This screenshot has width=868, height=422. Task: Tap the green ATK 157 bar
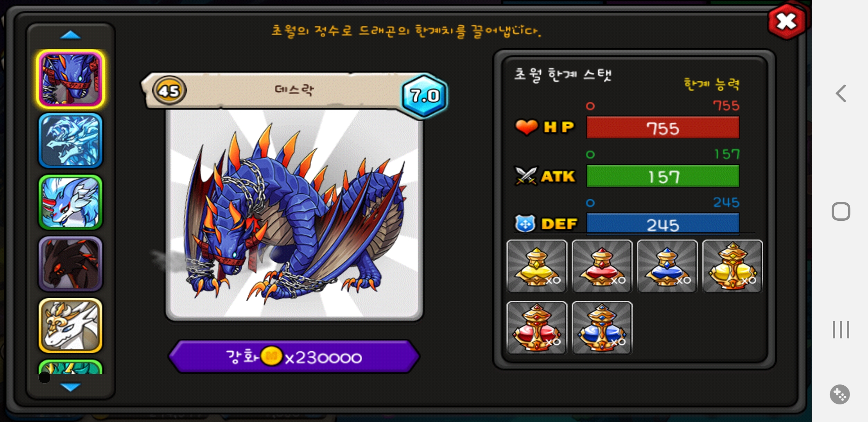click(663, 176)
